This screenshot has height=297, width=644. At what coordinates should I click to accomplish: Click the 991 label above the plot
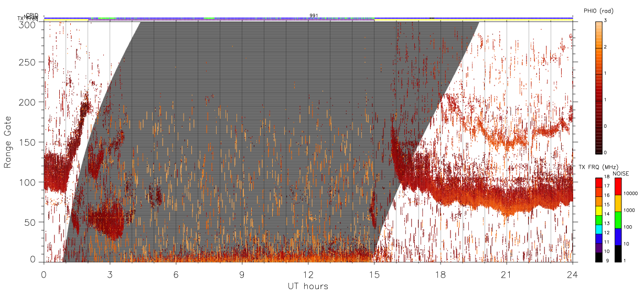[x=314, y=16]
